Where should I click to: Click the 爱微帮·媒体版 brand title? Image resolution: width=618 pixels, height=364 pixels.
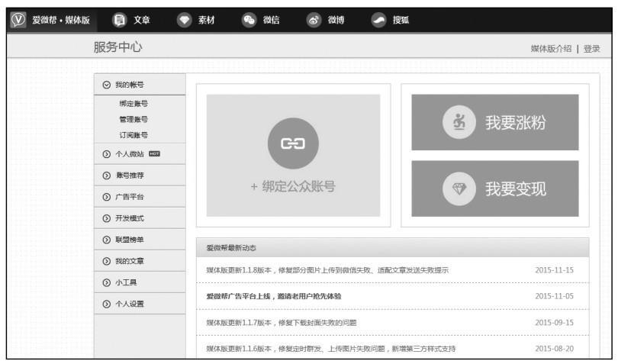click(x=61, y=20)
